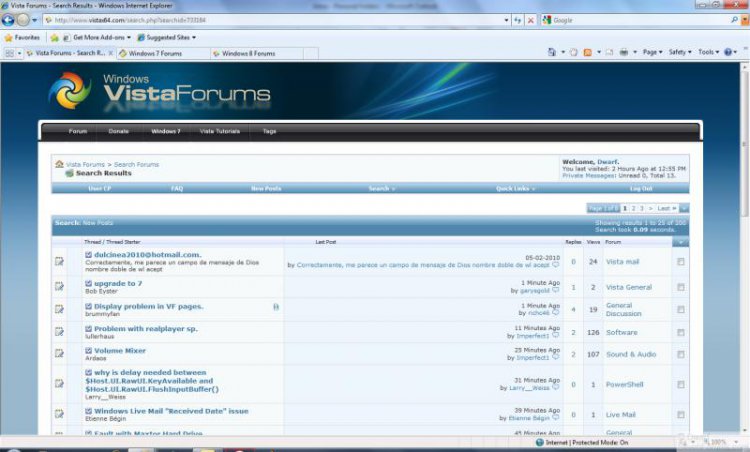
Task: Tick the checkbox for the dulcinea2010@hotmail.com thread
Action: 681,262
